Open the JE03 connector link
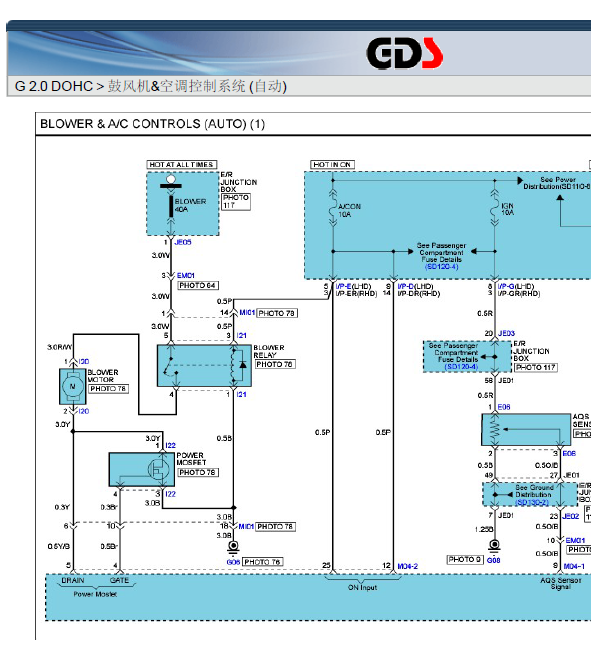The image size is (591, 650). click(x=506, y=333)
